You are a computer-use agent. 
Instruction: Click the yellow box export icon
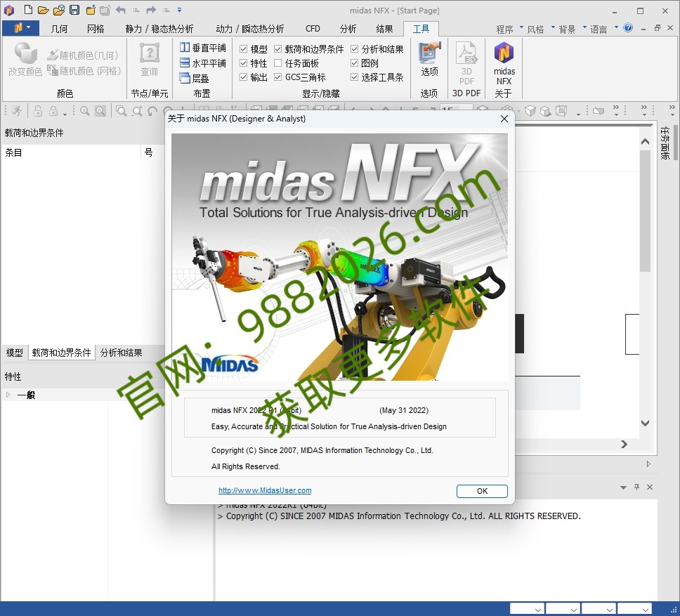click(91, 10)
